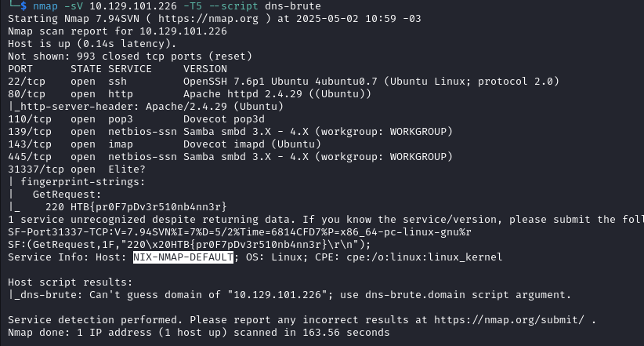The width and height of the screenshot is (644, 346).
Task: Open the https://nmap.org link in banner
Action: pos(208,19)
